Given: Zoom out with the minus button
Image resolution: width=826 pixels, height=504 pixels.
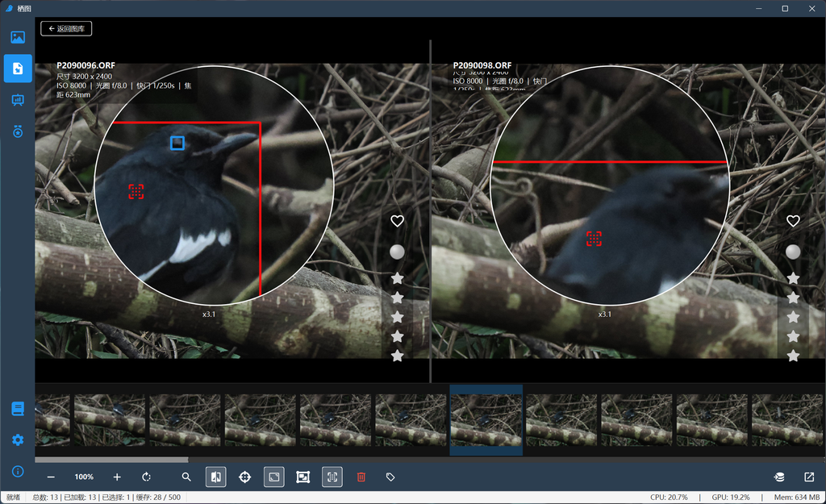Looking at the screenshot, I should coord(51,477).
